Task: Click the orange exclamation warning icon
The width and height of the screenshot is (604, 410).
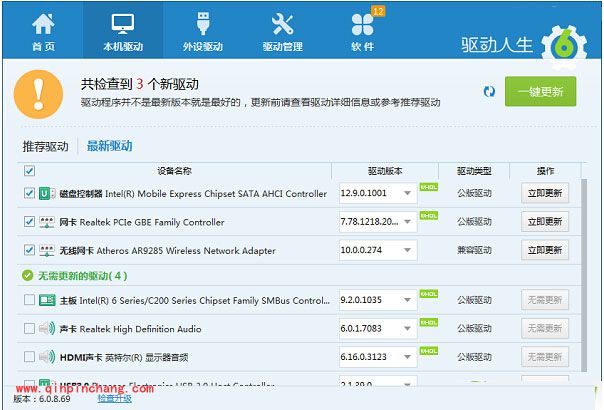Action: (38, 94)
